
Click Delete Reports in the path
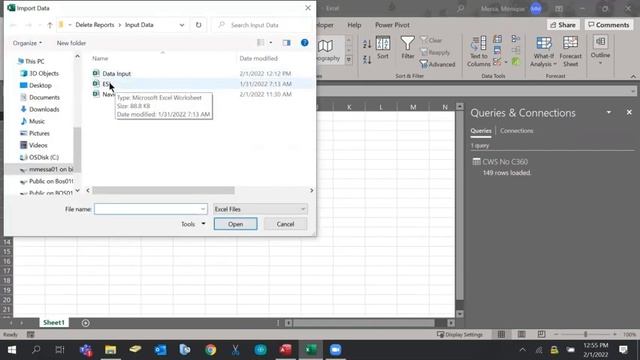pos(95,25)
